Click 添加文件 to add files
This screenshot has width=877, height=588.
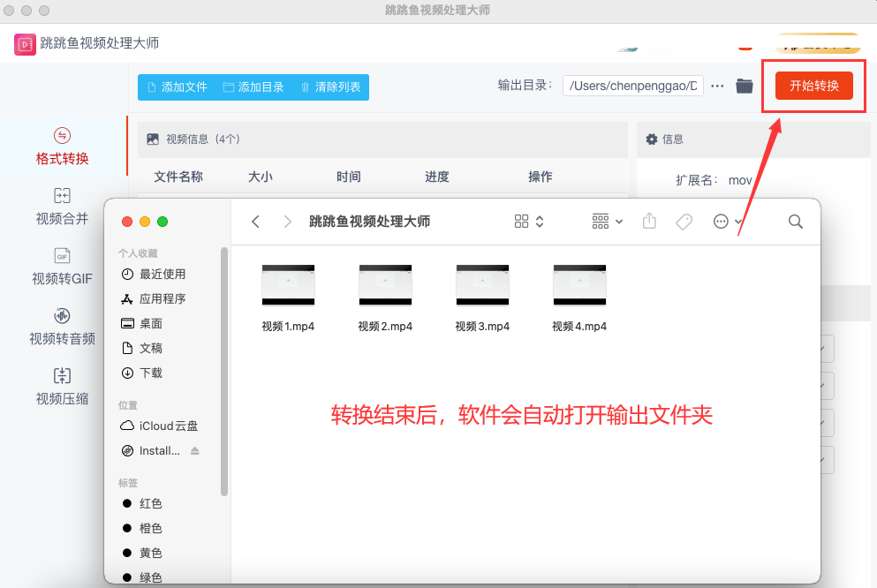pos(178,87)
